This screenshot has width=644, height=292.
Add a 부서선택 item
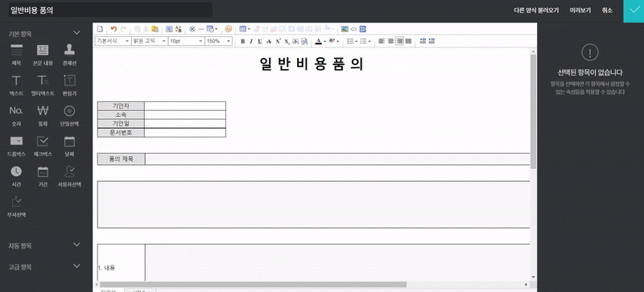(x=16, y=207)
